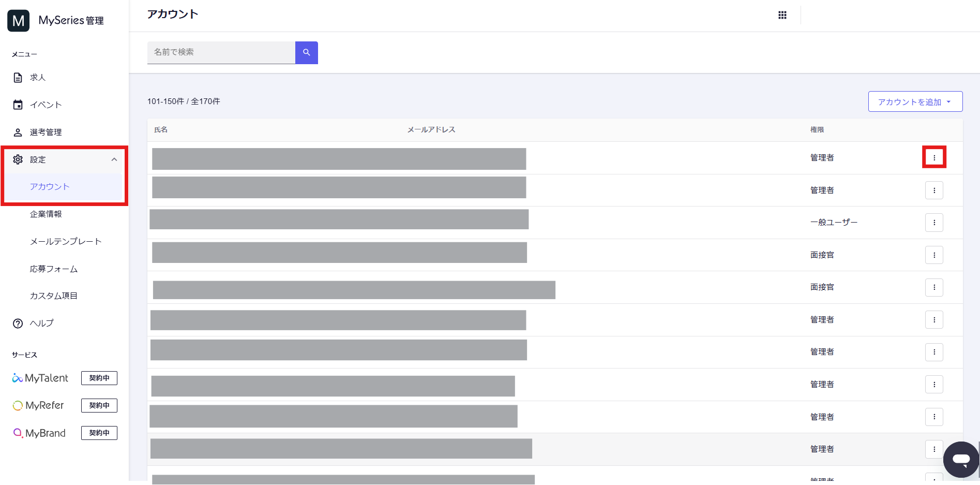Click the blue search magnifier button

[306, 53]
